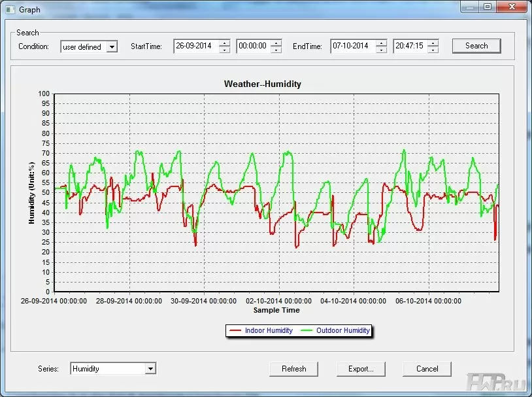Click the Indoor Humidity red legend entry
Image resolution: width=532 pixels, height=397 pixels.
(261, 330)
